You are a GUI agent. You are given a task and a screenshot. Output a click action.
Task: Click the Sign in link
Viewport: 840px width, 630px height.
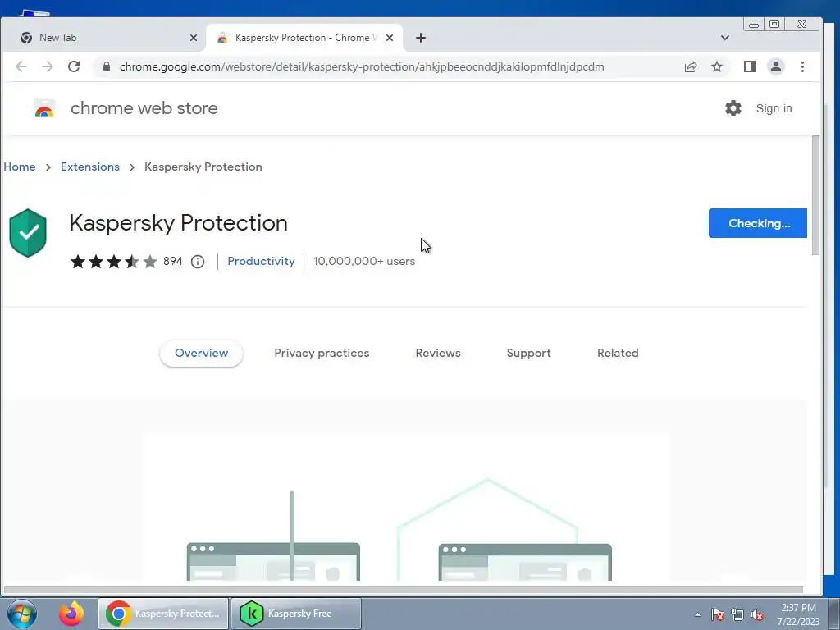click(x=774, y=108)
